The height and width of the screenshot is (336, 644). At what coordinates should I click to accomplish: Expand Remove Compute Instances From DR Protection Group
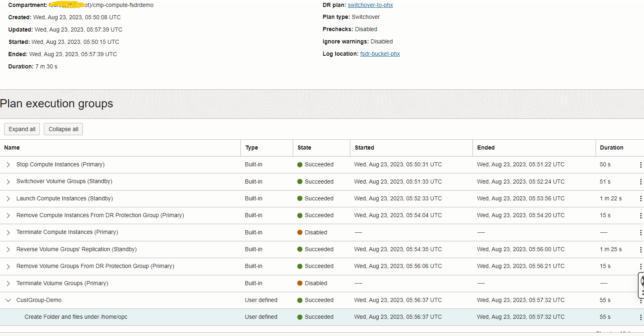click(8, 216)
